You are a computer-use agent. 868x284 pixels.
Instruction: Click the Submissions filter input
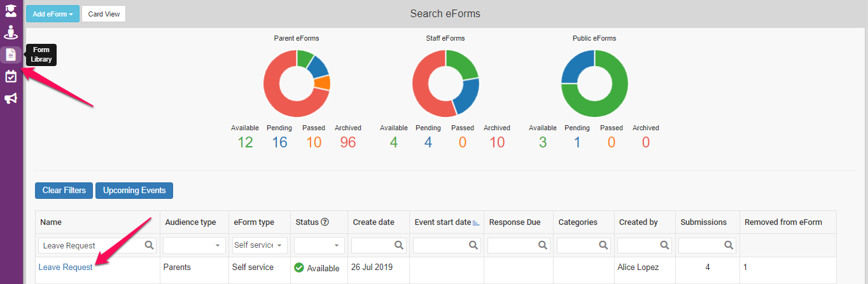(707, 245)
